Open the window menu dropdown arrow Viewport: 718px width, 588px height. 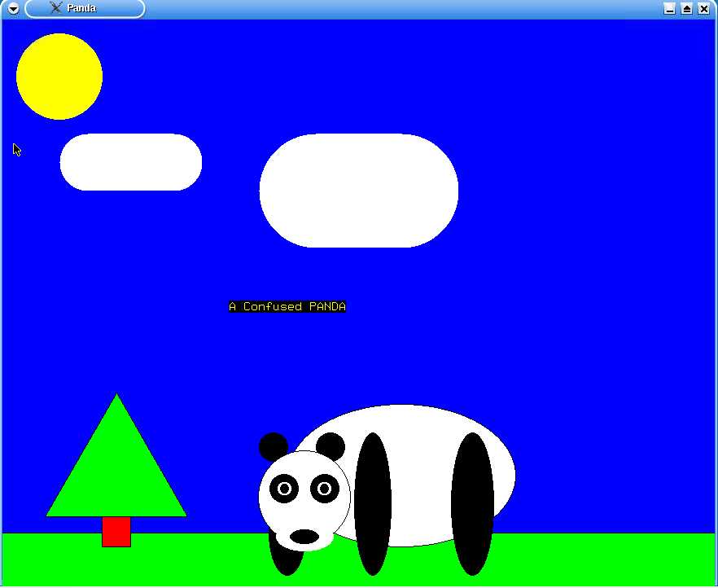click(13, 8)
